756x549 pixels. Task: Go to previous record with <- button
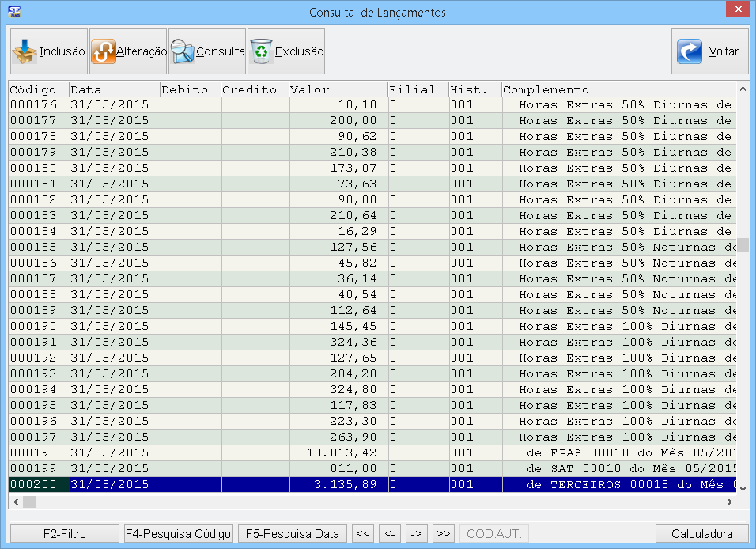[390, 534]
